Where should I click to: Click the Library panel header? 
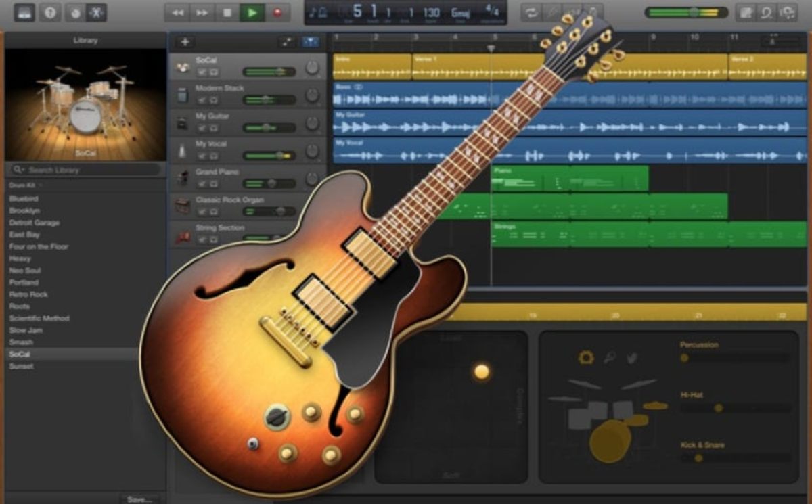(x=85, y=40)
